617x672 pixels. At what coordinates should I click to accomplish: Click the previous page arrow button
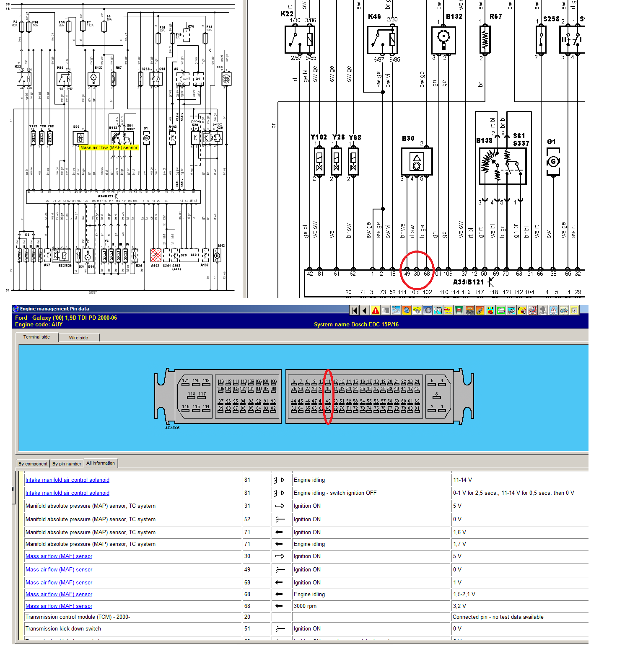[365, 310]
